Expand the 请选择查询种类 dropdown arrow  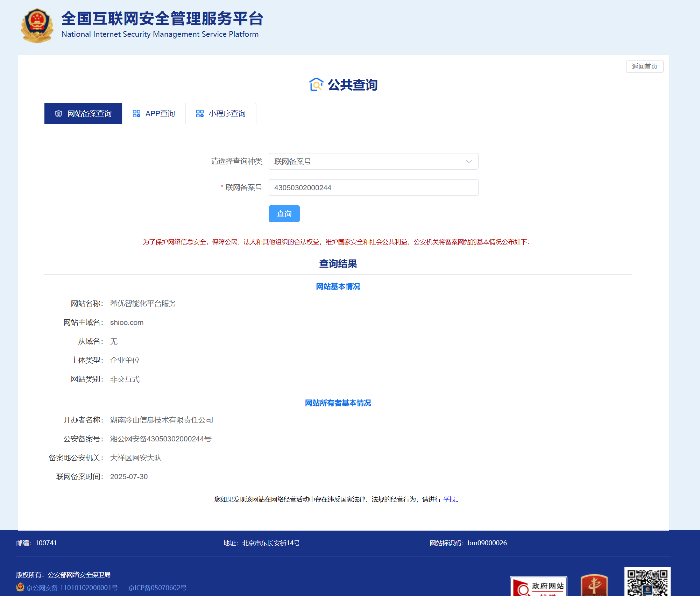[x=469, y=161]
